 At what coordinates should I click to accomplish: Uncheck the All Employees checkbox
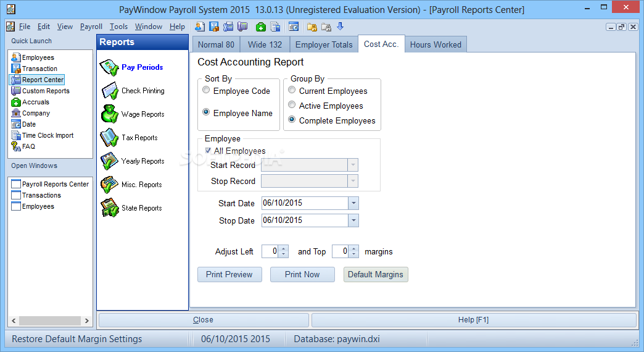point(208,151)
